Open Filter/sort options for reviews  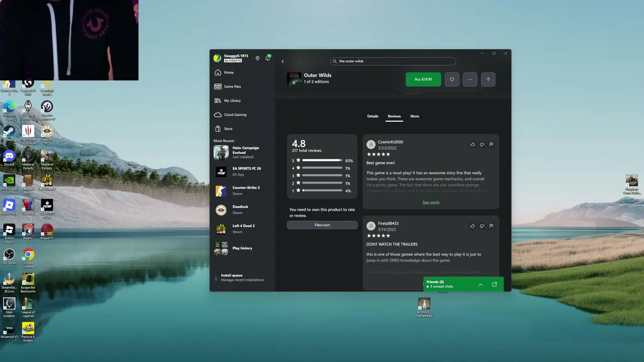click(x=322, y=225)
